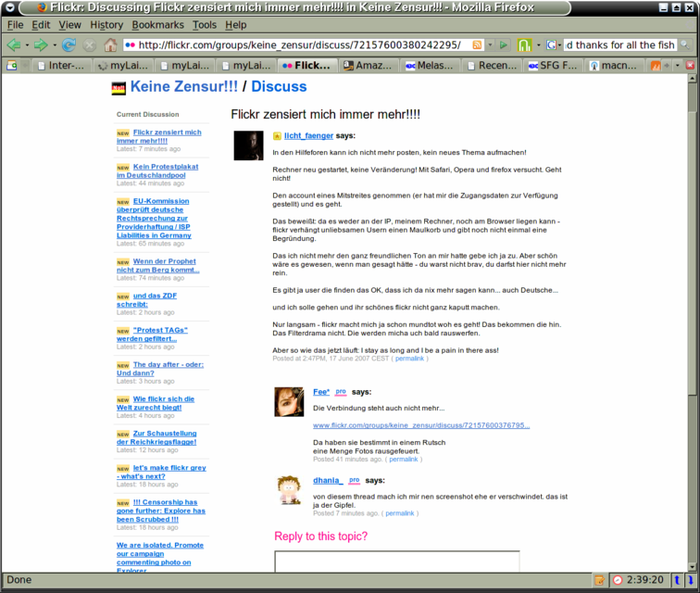Open the dropdown next to the green arch icon
Screen dimensions: 700x593
[538, 45]
